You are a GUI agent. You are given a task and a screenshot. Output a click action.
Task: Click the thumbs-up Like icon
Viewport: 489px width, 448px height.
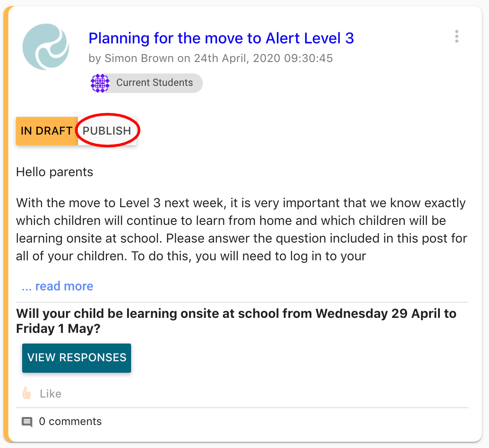pyautogui.click(x=27, y=394)
